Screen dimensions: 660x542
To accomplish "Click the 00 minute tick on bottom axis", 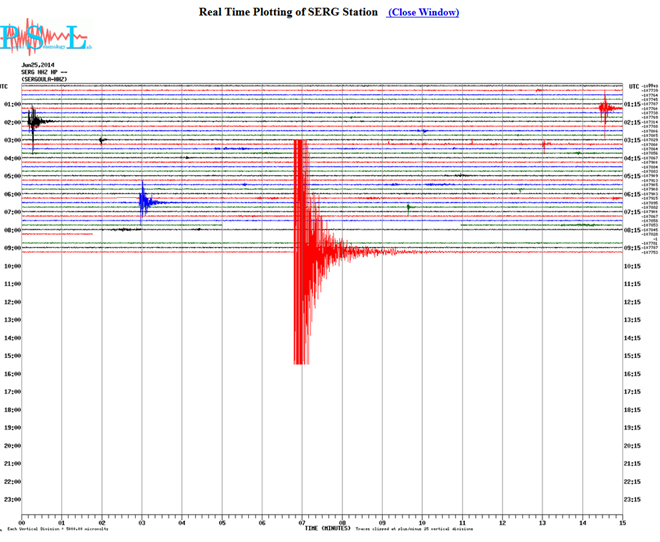I will [x=22, y=522].
